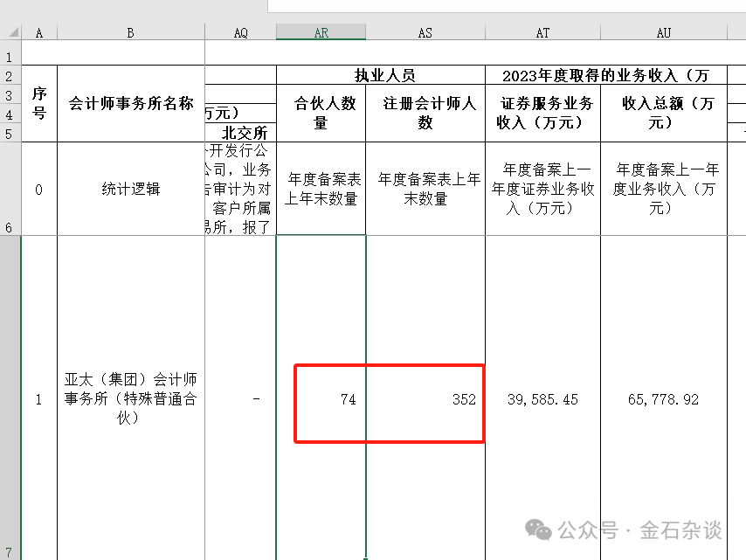Click the 年度备案表上年末数量 cell under 注册会计师人数
This screenshot has height=560, width=746.
click(425, 189)
